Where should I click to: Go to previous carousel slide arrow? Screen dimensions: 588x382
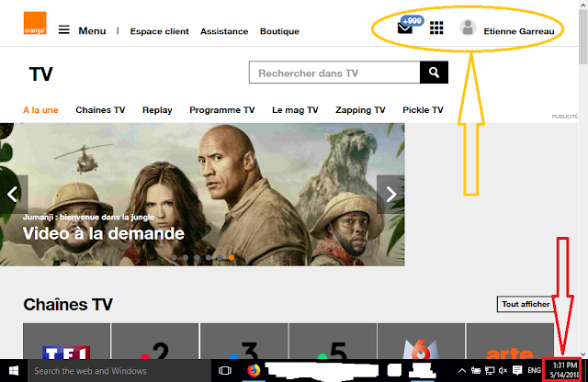[x=14, y=194]
